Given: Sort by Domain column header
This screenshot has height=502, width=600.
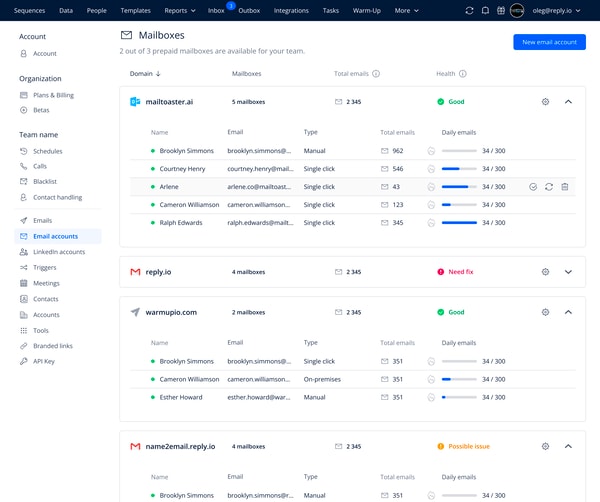Looking at the screenshot, I should point(145,73).
